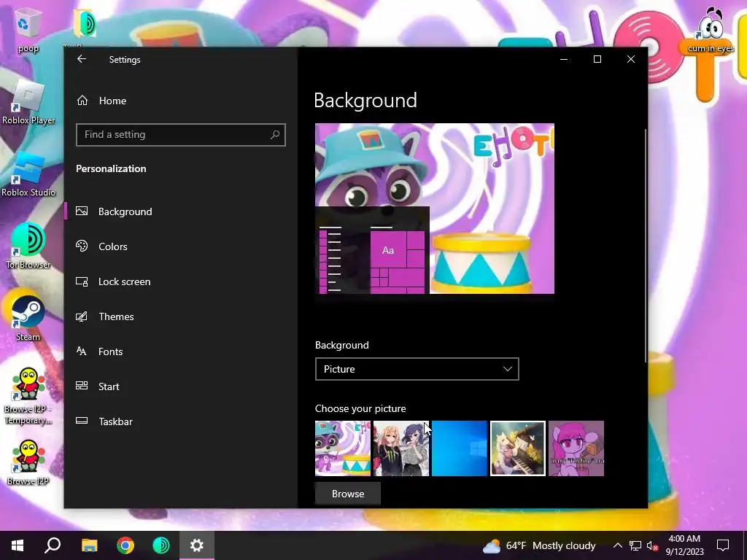Click the search magnifier in Find a setting
747x560 pixels.
[275, 135]
